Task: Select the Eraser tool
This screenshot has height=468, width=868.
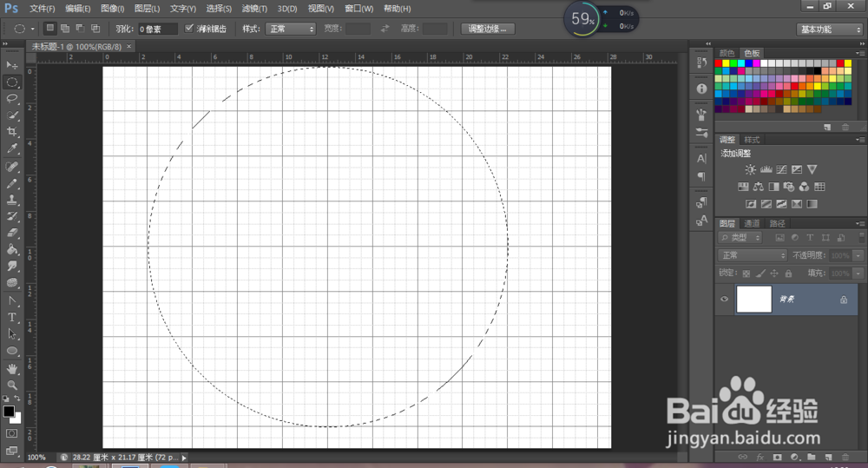Action: (11, 234)
